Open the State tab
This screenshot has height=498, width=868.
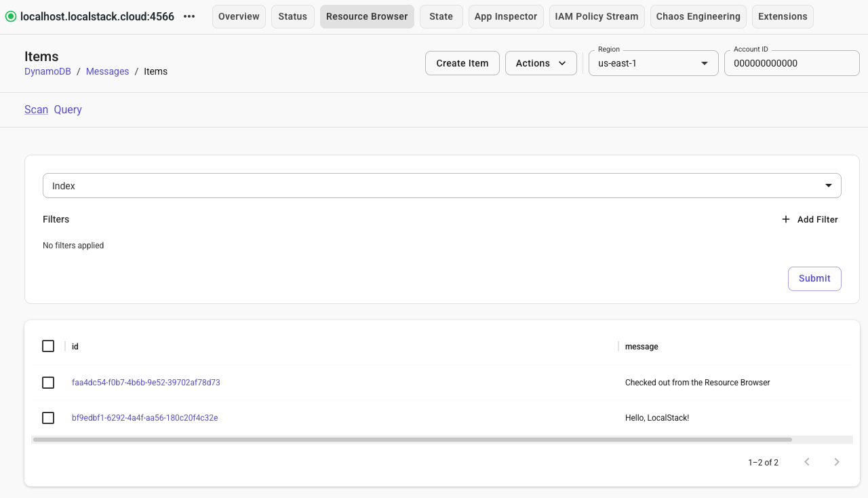(441, 16)
